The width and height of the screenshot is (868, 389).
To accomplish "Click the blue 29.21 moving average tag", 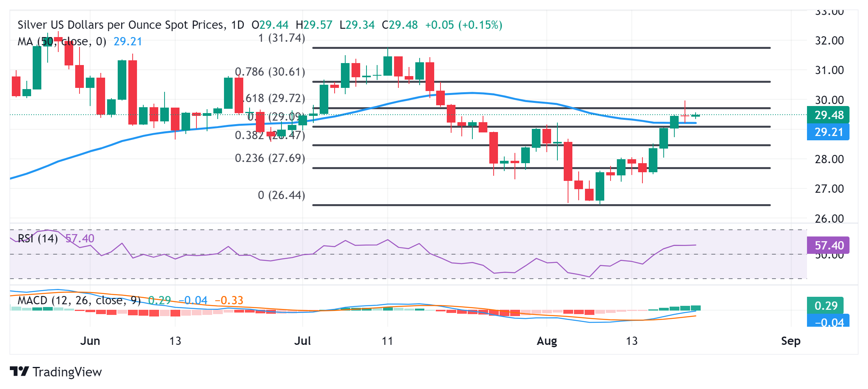I will [828, 132].
